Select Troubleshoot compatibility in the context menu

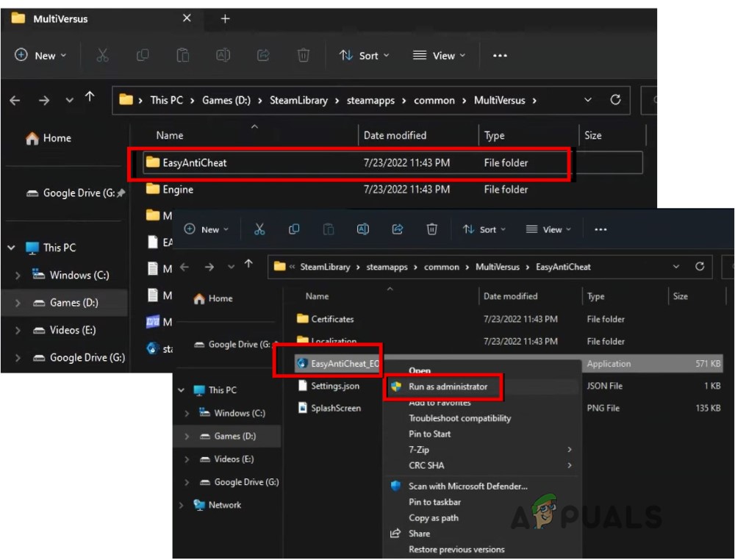[460, 417]
